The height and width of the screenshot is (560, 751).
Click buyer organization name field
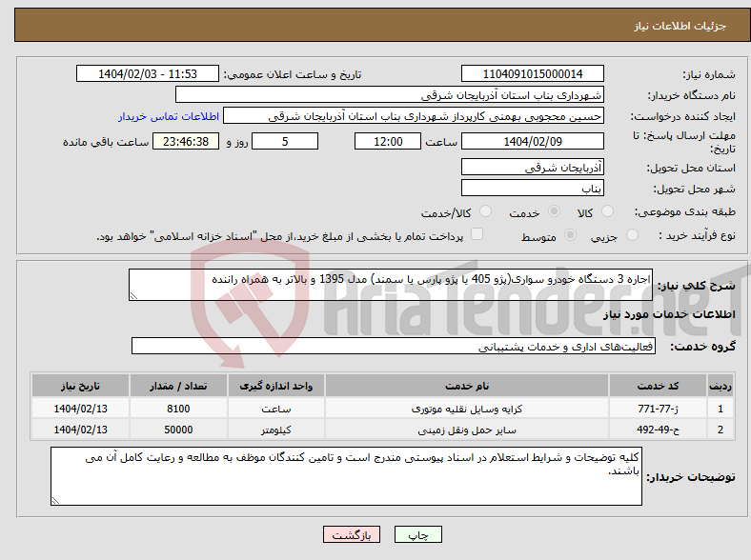point(390,95)
